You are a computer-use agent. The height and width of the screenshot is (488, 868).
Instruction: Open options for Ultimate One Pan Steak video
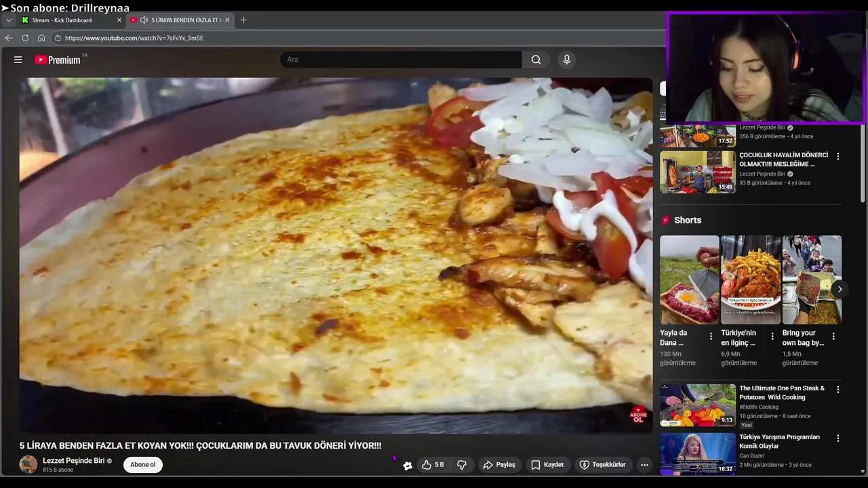838,390
